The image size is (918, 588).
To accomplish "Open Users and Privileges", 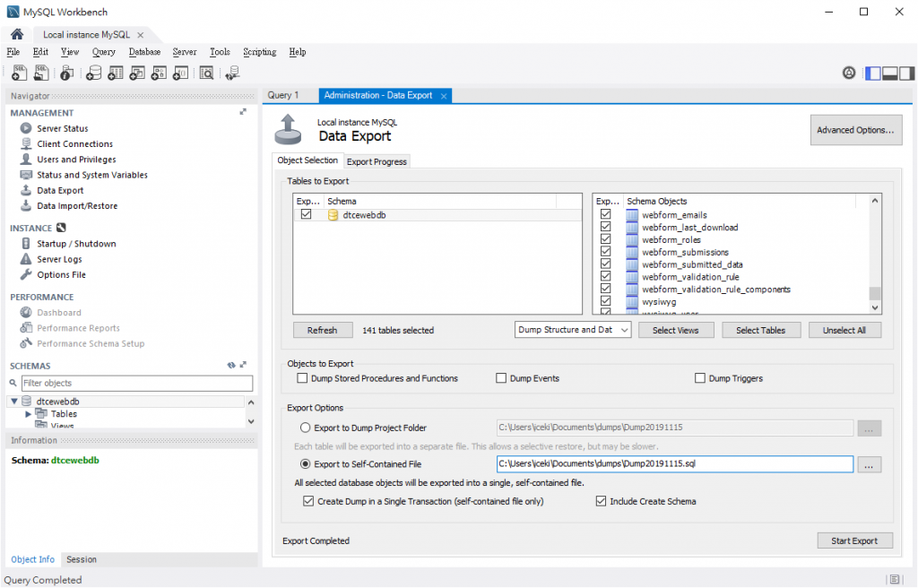I will point(77,160).
